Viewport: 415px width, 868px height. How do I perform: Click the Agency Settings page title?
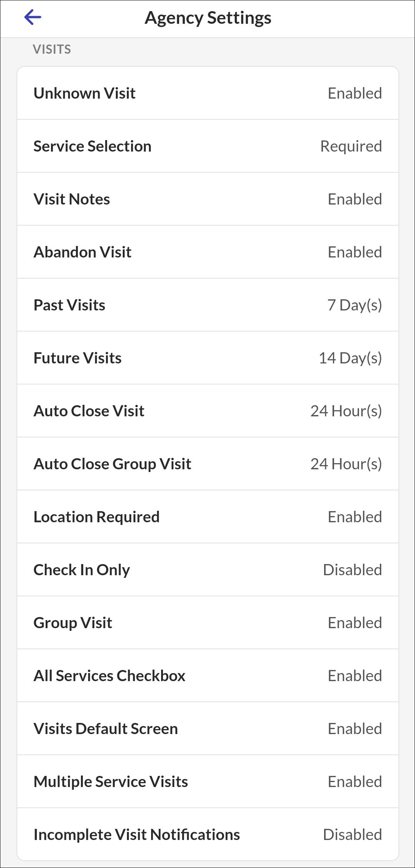[208, 18]
